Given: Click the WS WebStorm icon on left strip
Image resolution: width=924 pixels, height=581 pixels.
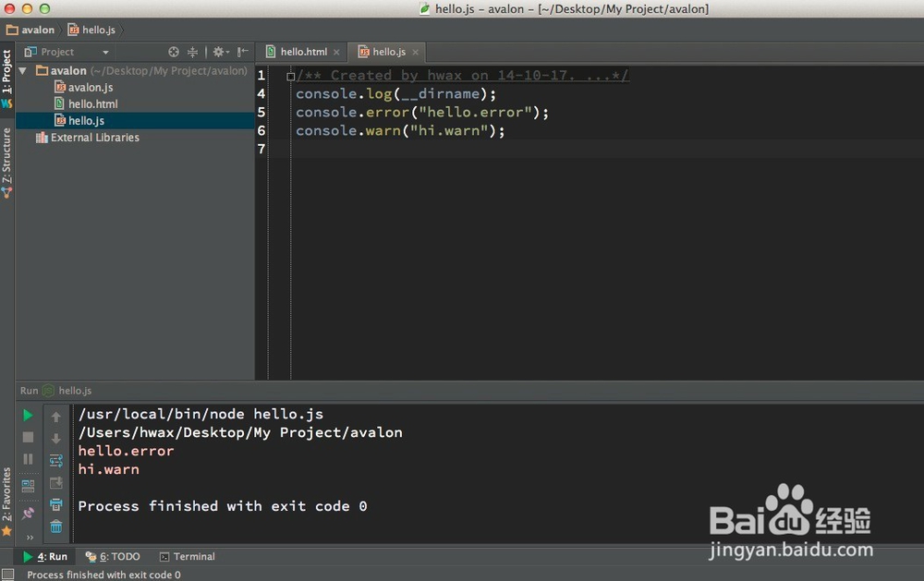Looking at the screenshot, I should [6, 103].
